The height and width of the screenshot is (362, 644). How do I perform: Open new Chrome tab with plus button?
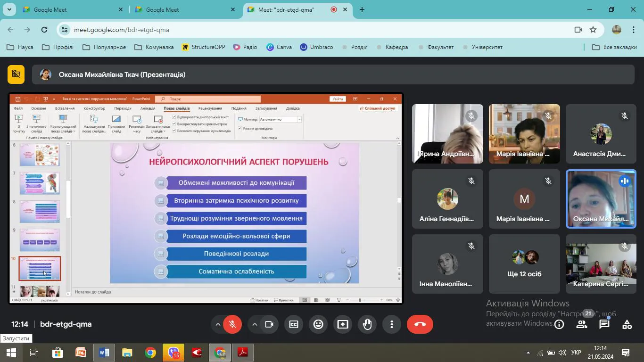tap(362, 9)
